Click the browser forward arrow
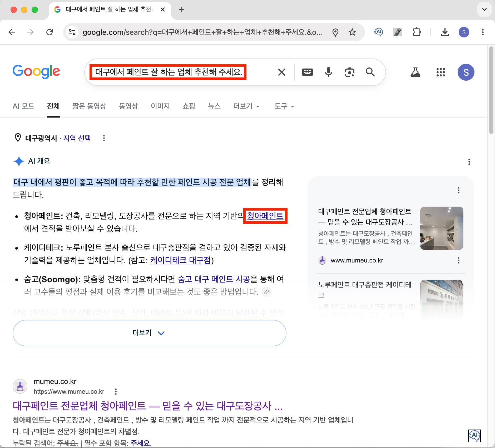 (x=31, y=32)
